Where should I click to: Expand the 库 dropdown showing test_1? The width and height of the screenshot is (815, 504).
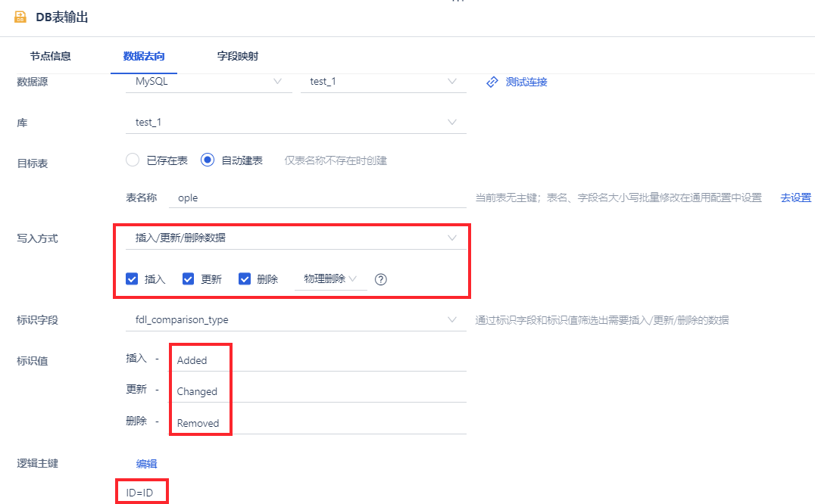tap(295, 122)
